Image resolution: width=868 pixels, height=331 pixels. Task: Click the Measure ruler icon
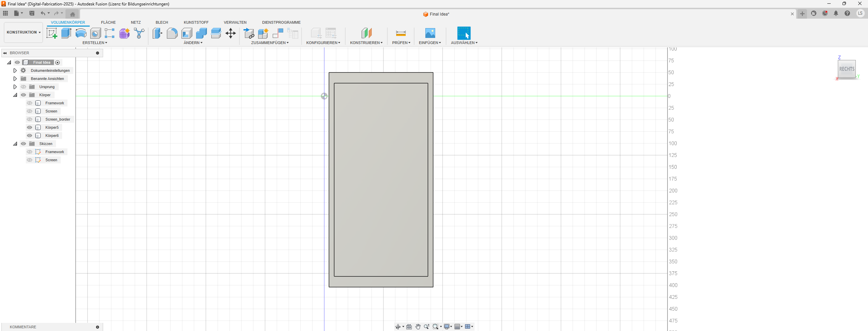[401, 33]
